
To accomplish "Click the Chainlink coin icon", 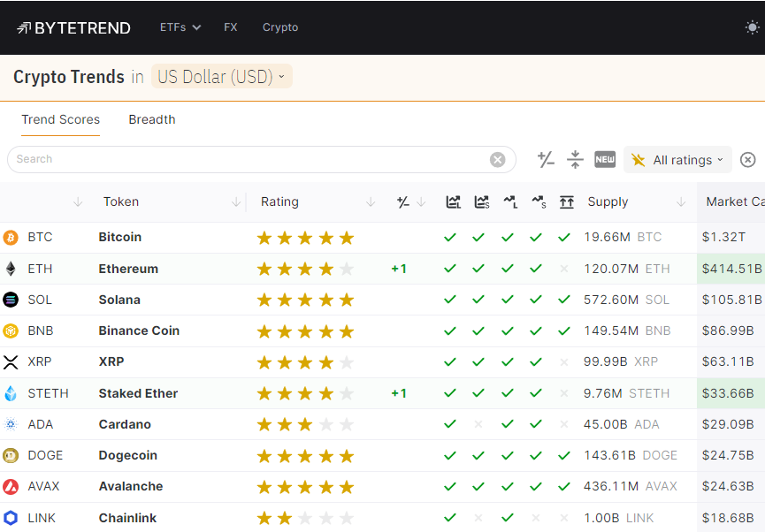I will (11, 518).
